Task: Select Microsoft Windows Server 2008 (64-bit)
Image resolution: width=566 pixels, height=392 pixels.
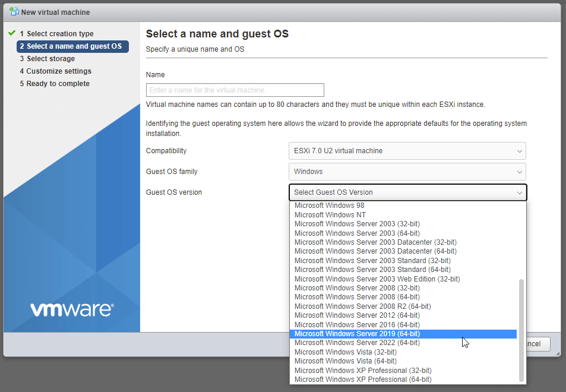Action: [x=403, y=297]
